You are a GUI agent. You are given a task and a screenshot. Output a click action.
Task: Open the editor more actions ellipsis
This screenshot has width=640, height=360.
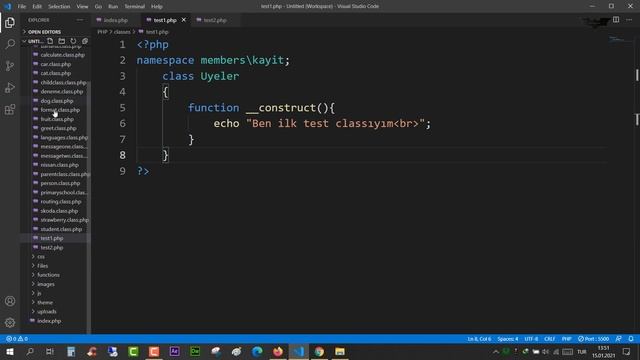point(629,20)
